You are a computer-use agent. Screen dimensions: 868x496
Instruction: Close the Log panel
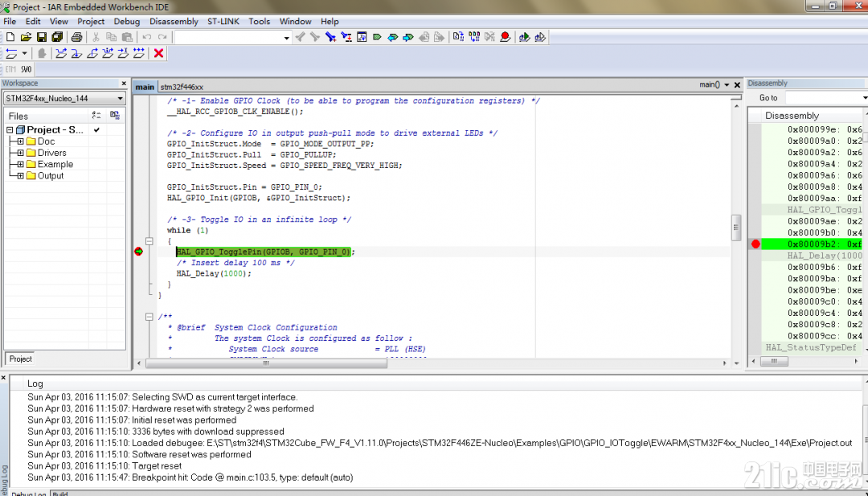pyautogui.click(x=4, y=378)
